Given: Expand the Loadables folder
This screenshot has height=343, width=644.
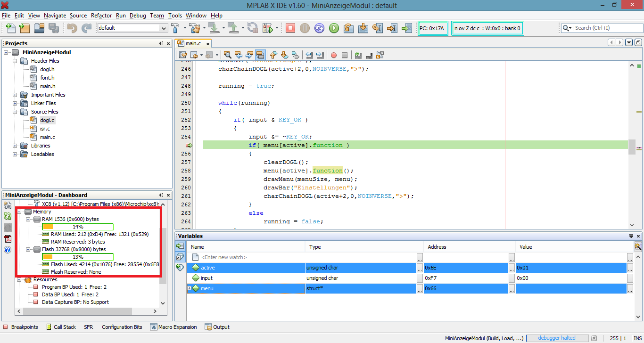Looking at the screenshot, I should 15,154.
